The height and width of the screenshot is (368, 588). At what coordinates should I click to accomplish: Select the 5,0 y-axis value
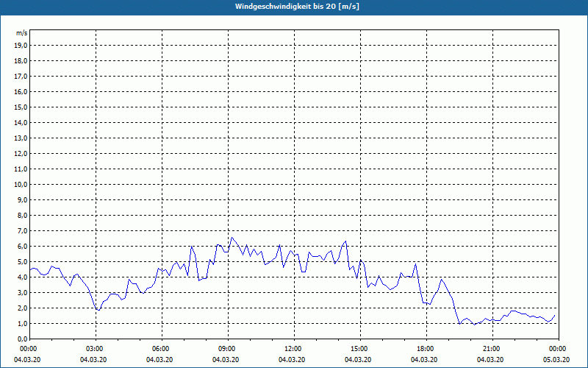tap(22, 261)
